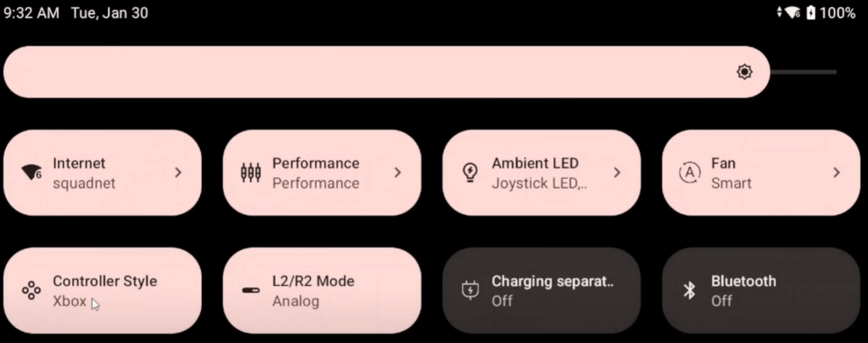This screenshot has width=868, height=343.
Task: Click the L2/R2 trigger icon
Action: click(x=249, y=290)
